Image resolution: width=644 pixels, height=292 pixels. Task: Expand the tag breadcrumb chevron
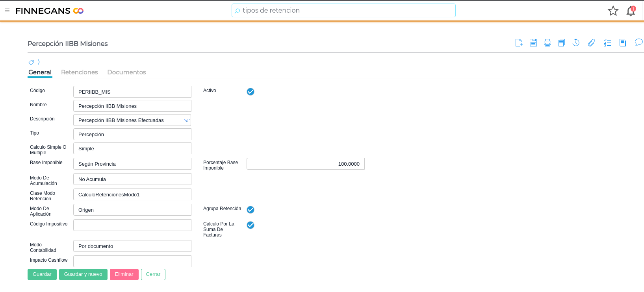tap(39, 62)
